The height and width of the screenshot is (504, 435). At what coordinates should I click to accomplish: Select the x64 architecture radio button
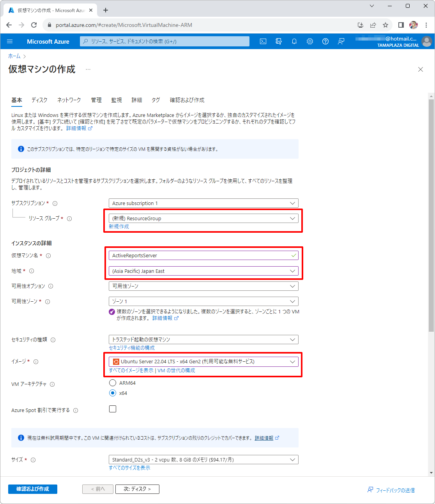(113, 393)
